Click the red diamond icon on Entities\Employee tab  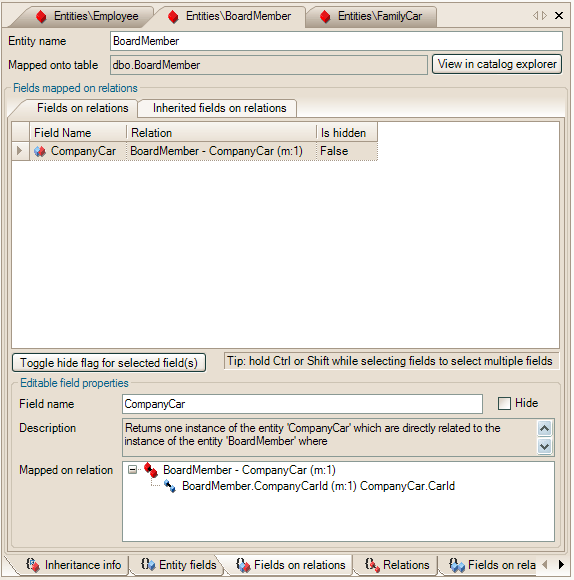tap(41, 17)
